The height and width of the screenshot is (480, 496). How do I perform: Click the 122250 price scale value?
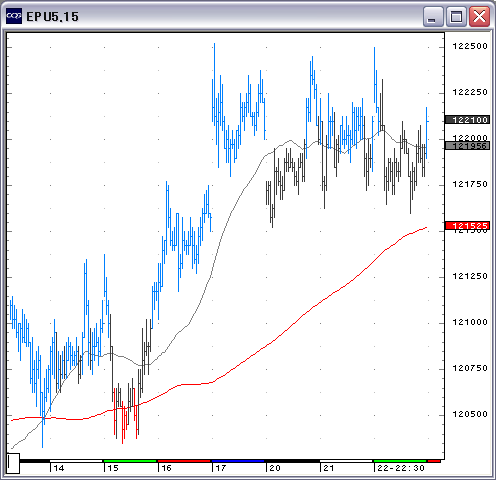coord(470,92)
